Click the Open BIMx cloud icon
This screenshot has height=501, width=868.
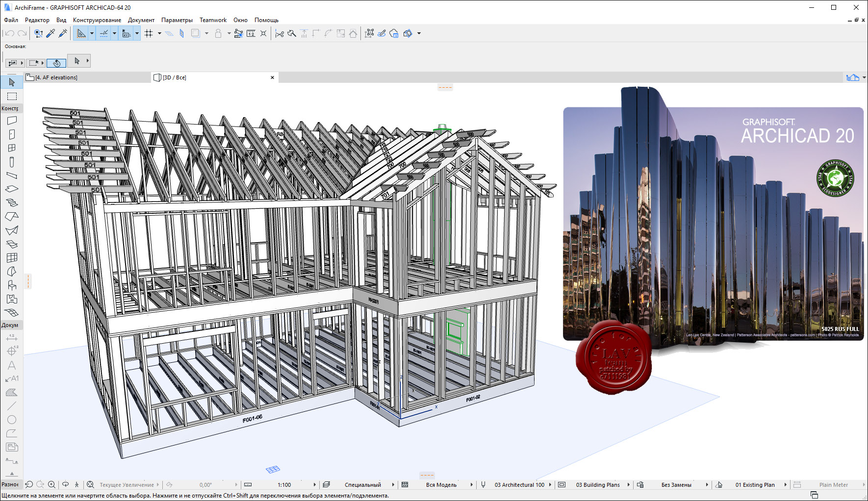coord(394,33)
